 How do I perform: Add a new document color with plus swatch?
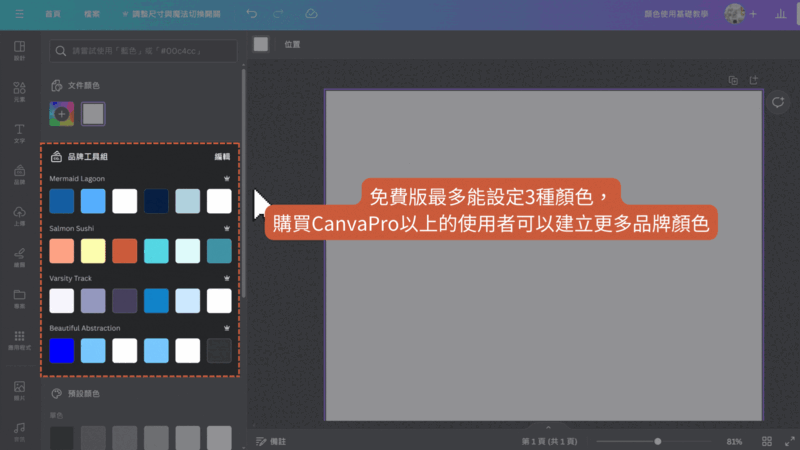click(62, 114)
